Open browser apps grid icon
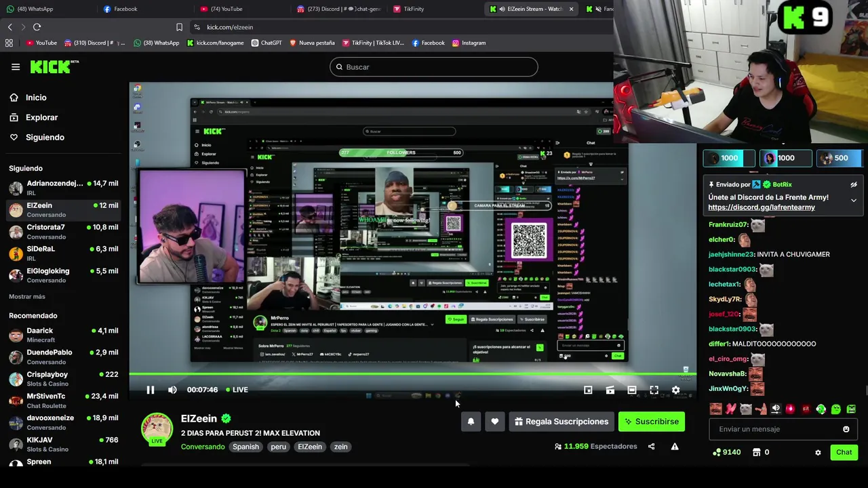 [x=9, y=43]
